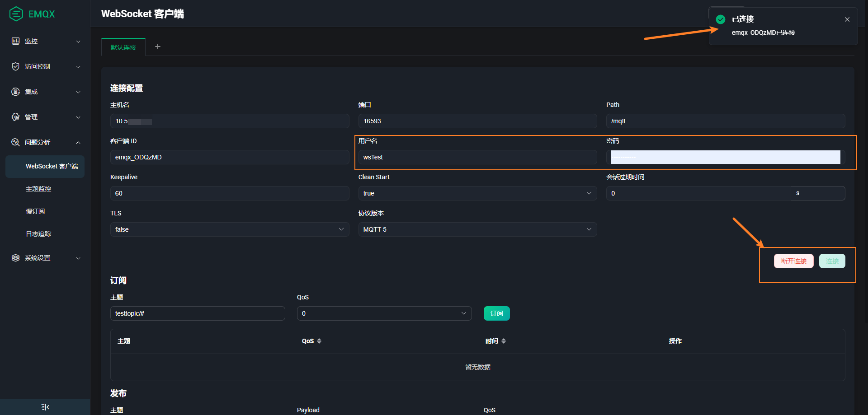868x415 pixels.
Task: Click the monitoring (监控) chart icon
Action: coord(15,41)
